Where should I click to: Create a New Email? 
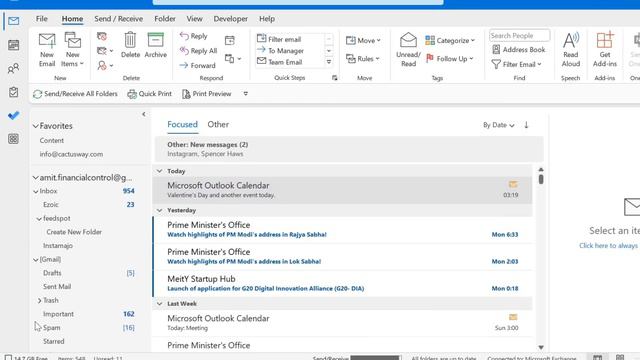point(47,50)
